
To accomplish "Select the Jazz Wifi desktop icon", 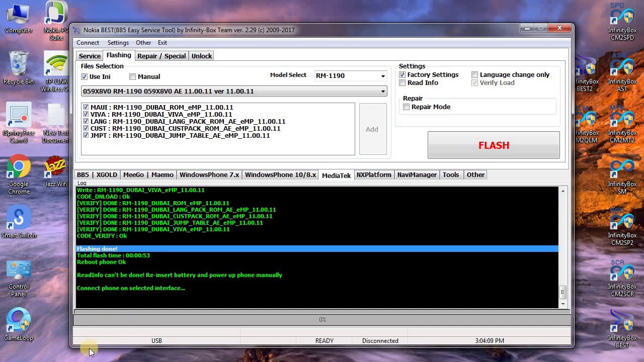I will pos(56,171).
